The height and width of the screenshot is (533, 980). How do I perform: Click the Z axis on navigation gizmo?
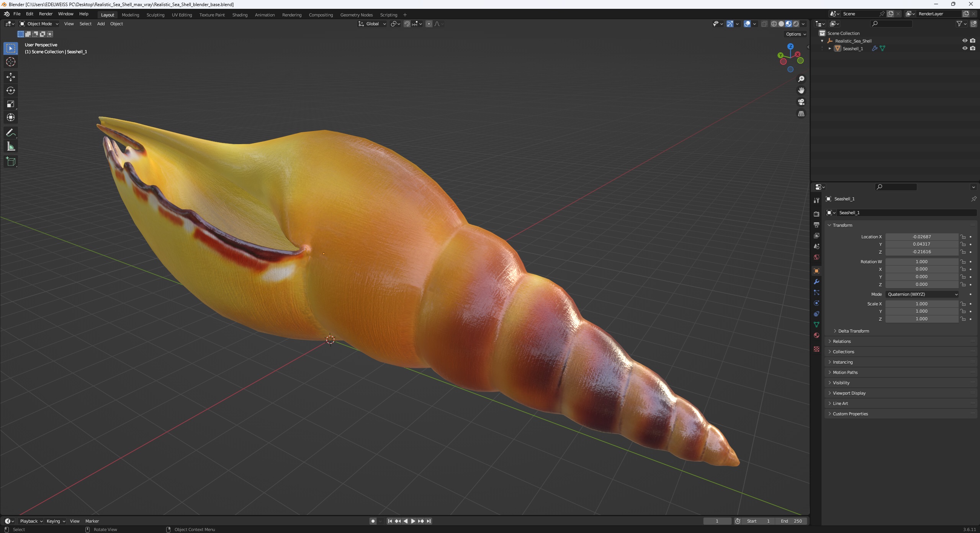pyautogui.click(x=790, y=46)
